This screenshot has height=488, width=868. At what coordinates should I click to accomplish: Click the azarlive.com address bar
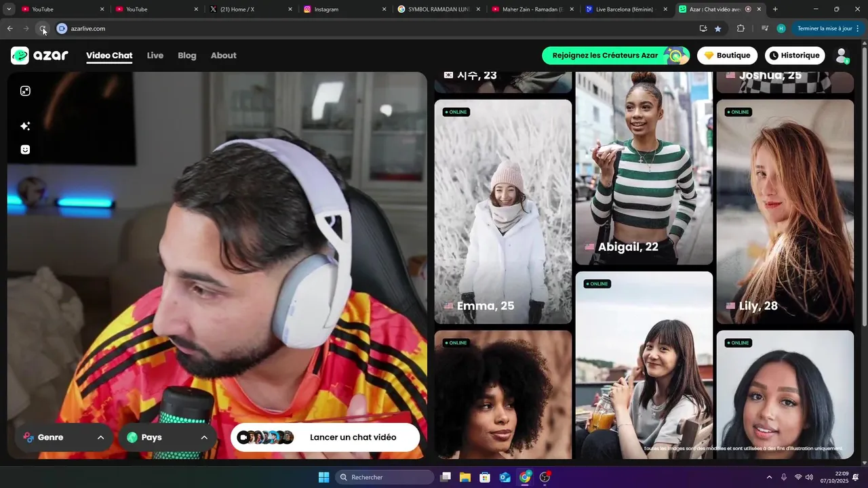pyautogui.click(x=380, y=28)
